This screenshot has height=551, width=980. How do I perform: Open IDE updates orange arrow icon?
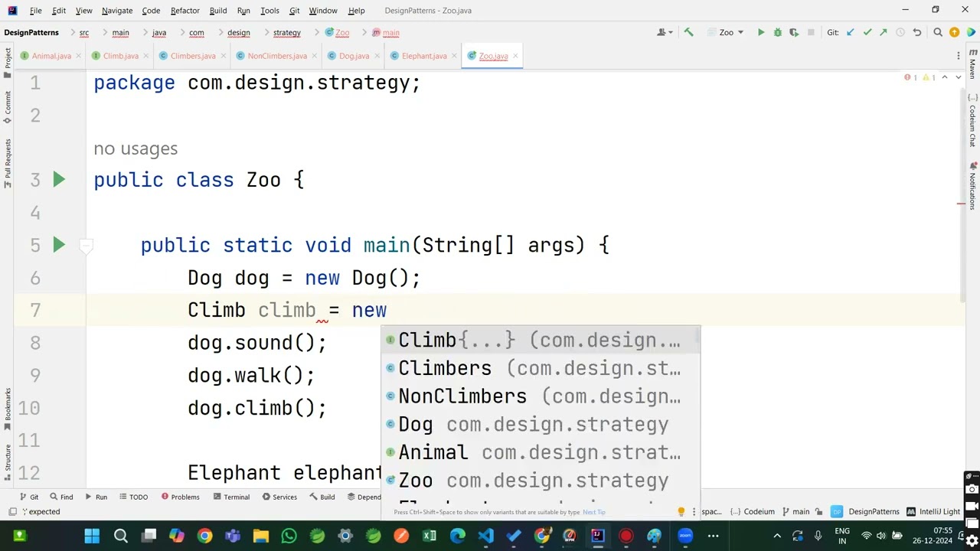pyautogui.click(x=954, y=32)
